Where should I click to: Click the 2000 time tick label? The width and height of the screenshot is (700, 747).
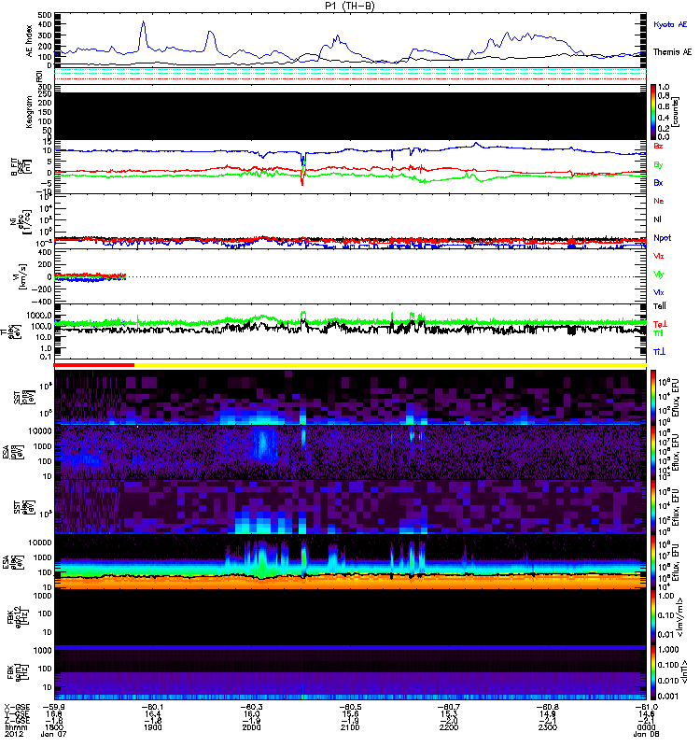251,727
